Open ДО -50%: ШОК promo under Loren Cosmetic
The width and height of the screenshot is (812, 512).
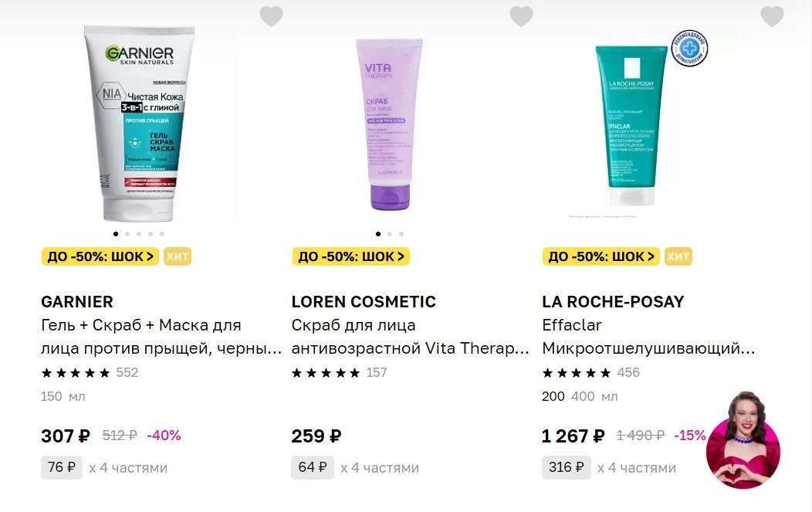pyautogui.click(x=351, y=256)
